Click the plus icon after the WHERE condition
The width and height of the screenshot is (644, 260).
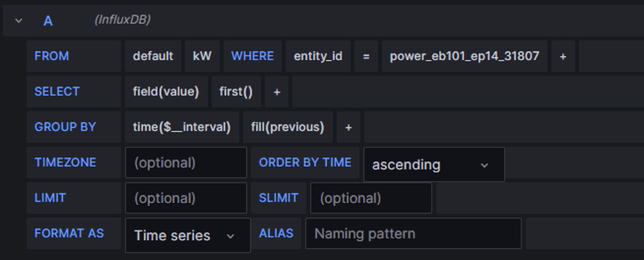click(x=563, y=56)
